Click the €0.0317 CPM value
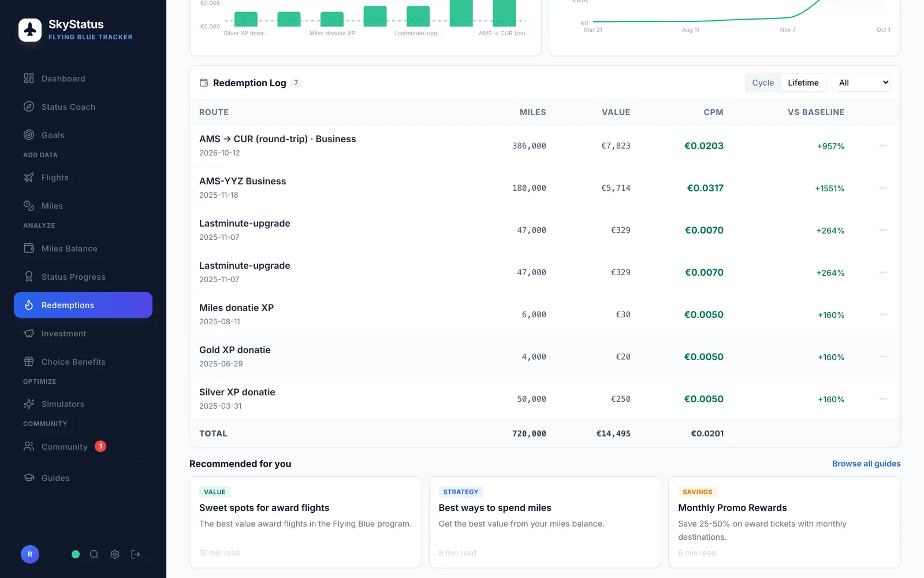The image size is (924, 578). coord(705,188)
